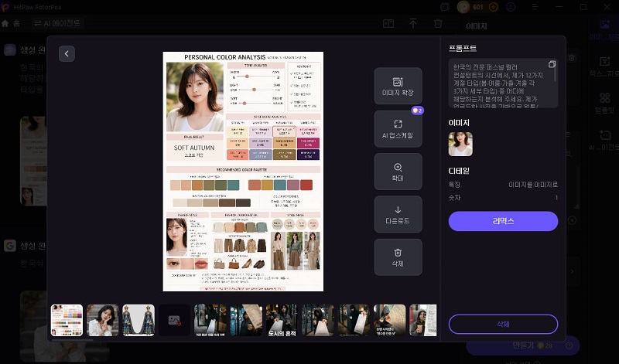Screen dimensions: 619x364
Task: Select the woman in white shirt thumbnail
Action: pyautogui.click(x=103, y=320)
